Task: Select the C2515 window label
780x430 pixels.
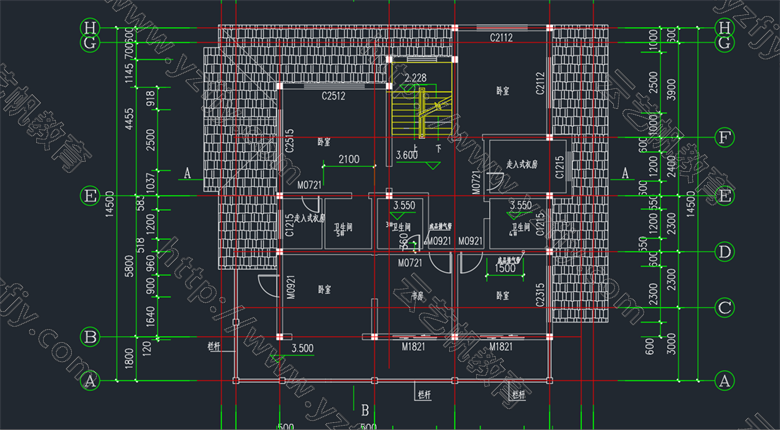Action: point(290,141)
